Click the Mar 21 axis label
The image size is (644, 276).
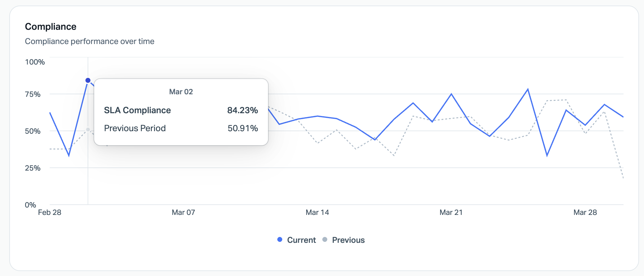[x=451, y=212]
